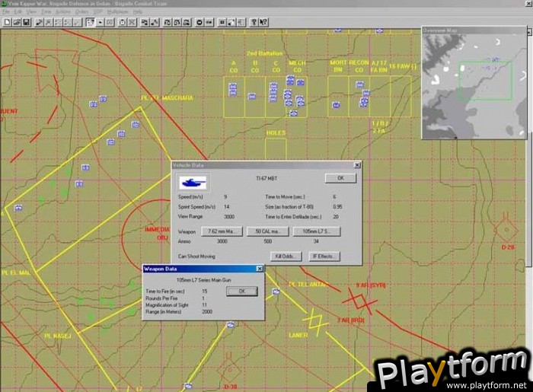Open the Help menu
The image size is (533, 392).
click(x=138, y=11)
